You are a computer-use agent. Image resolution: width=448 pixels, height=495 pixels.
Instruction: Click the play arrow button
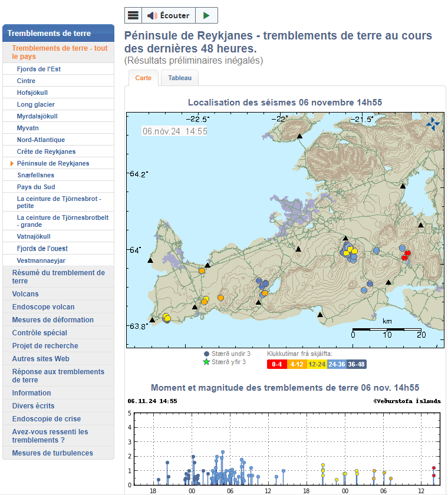coord(206,15)
